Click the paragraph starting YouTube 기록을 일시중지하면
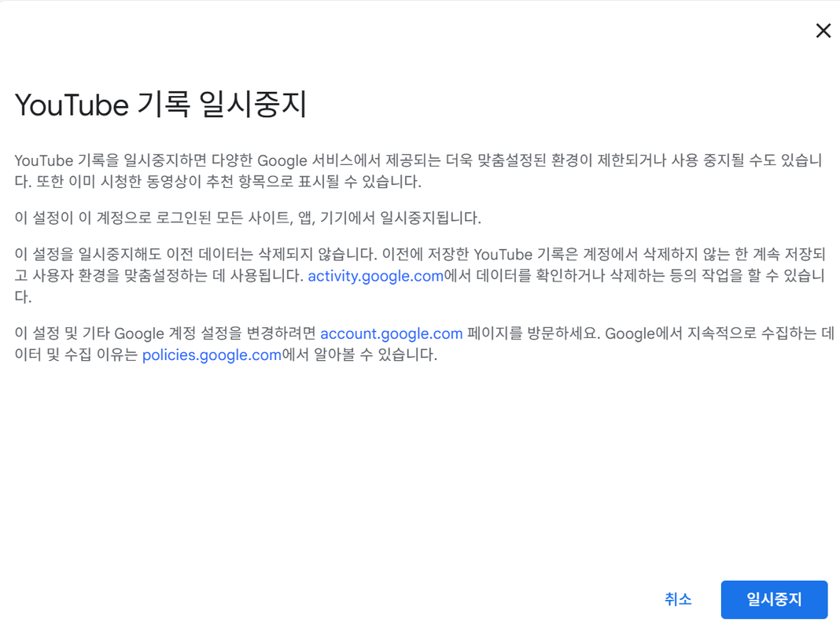 (x=419, y=171)
